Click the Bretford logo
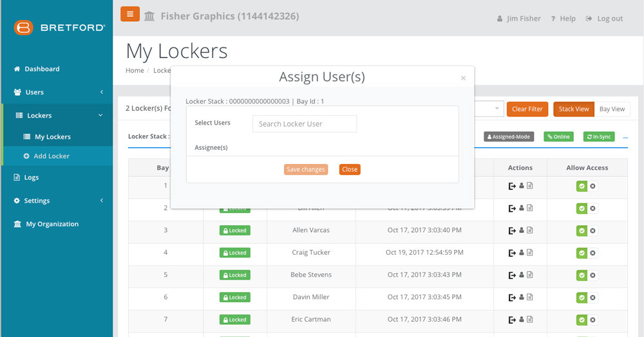The height and width of the screenshot is (337, 644). [59, 28]
